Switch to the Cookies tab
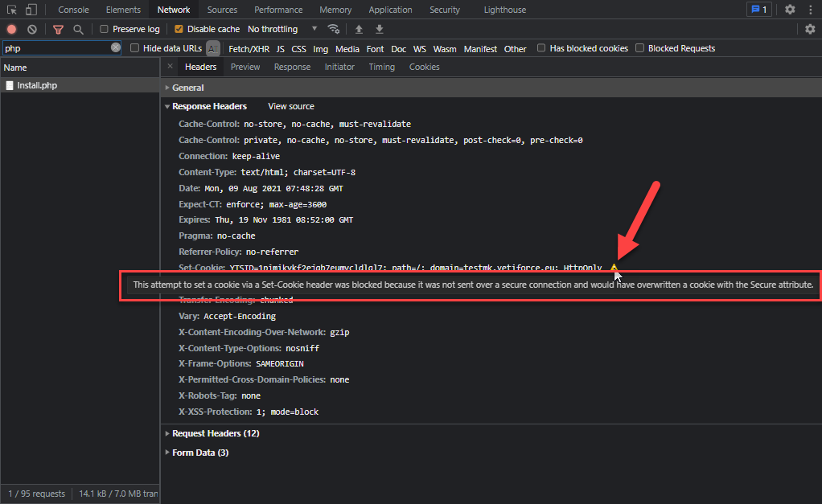This screenshot has width=822, height=504. click(x=424, y=67)
